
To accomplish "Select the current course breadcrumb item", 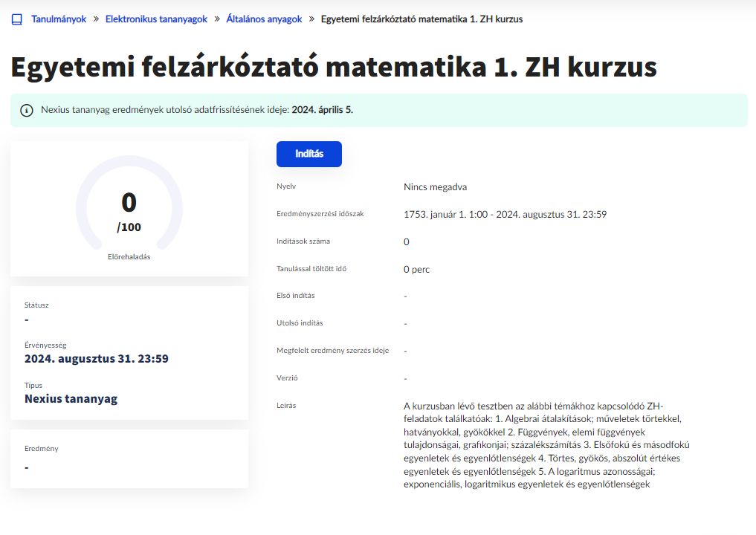I will 421,19.
